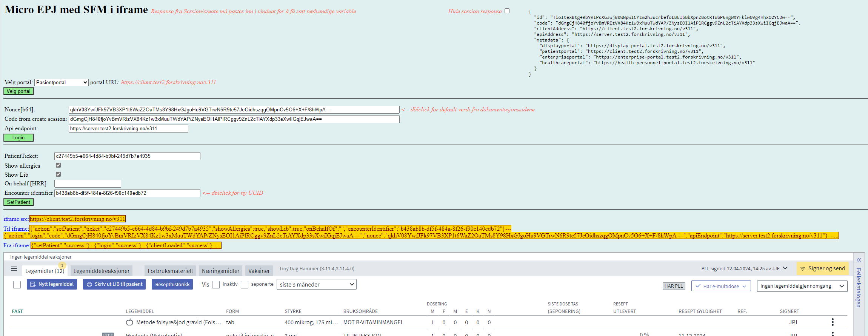
Task: Expand Felleskatalogen panel with double-chevron icon
Action: (859, 260)
